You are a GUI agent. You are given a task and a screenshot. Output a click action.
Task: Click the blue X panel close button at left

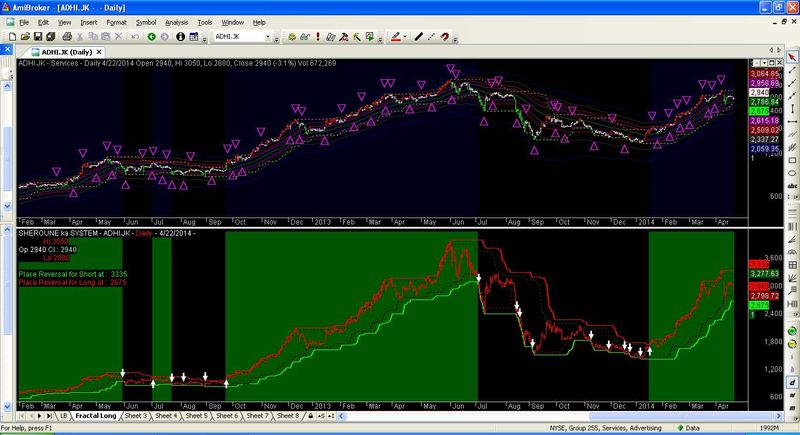[6, 49]
